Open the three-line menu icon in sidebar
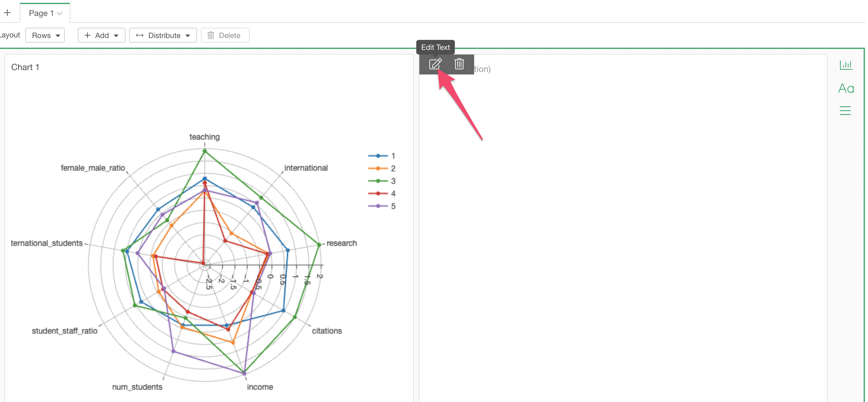This screenshot has width=868, height=402. [845, 111]
